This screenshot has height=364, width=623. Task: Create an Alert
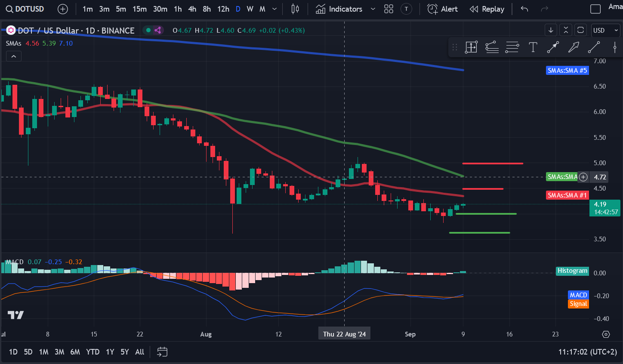point(443,9)
